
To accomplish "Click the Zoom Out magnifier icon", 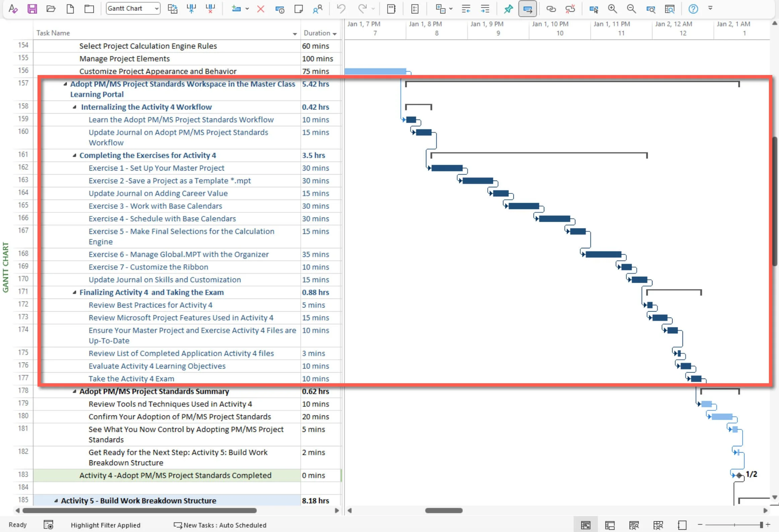I will 632,9.
